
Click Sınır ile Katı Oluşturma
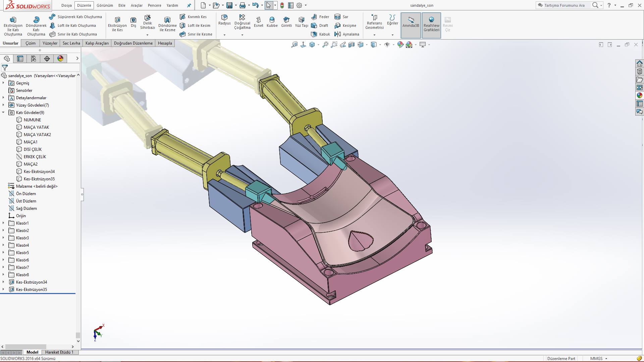pyautogui.click(x=73, y=34)
